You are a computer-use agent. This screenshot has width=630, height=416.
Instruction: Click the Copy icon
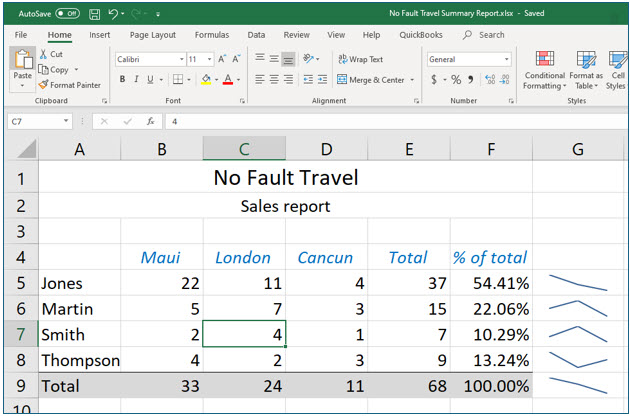point(43,70)
